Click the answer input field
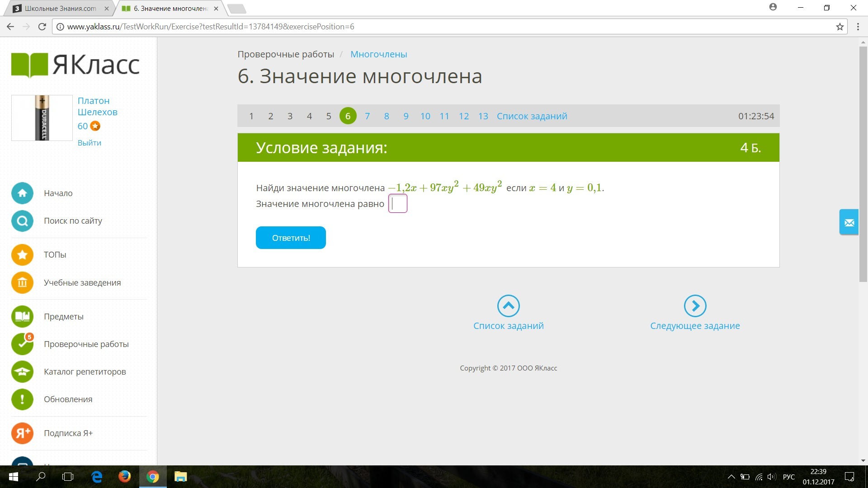The height and width of the screenshot is (488, 868). coord(398,204)
